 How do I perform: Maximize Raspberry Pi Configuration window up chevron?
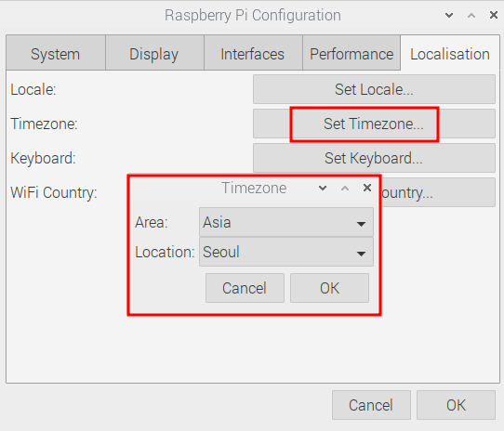pos(471,15)
